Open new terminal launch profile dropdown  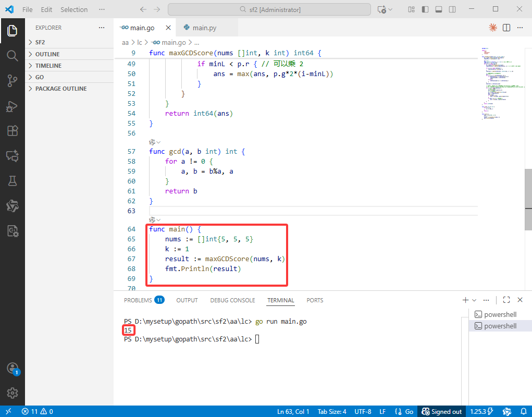pos(474,300)
